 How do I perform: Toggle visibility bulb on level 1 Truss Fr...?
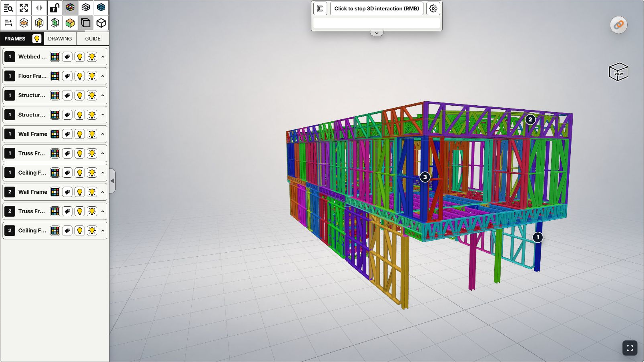(x=80, y=153)
